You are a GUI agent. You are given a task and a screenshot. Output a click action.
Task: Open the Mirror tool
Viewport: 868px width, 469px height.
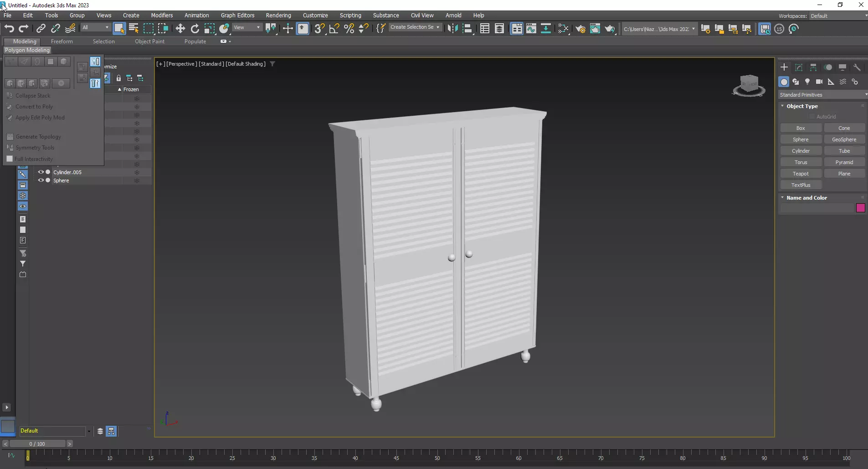(x=452, y=29)
